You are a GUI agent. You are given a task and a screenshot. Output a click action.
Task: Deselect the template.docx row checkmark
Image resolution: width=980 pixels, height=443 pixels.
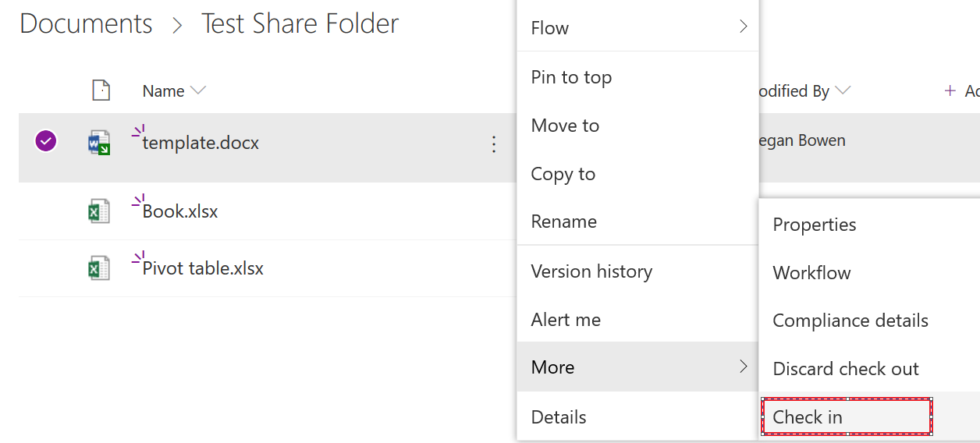46,141
